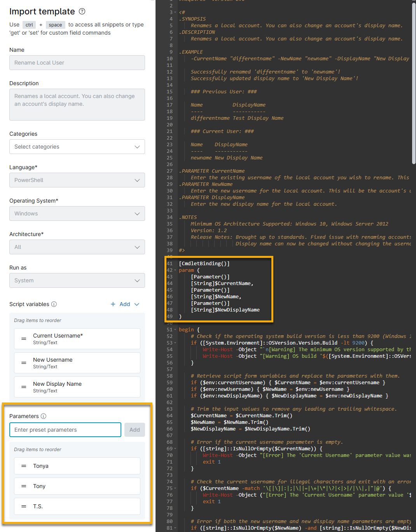Click the $NewName = $NewName.Trim() line
The height and width of the screenshot is (532, 416).
[229, 422]
